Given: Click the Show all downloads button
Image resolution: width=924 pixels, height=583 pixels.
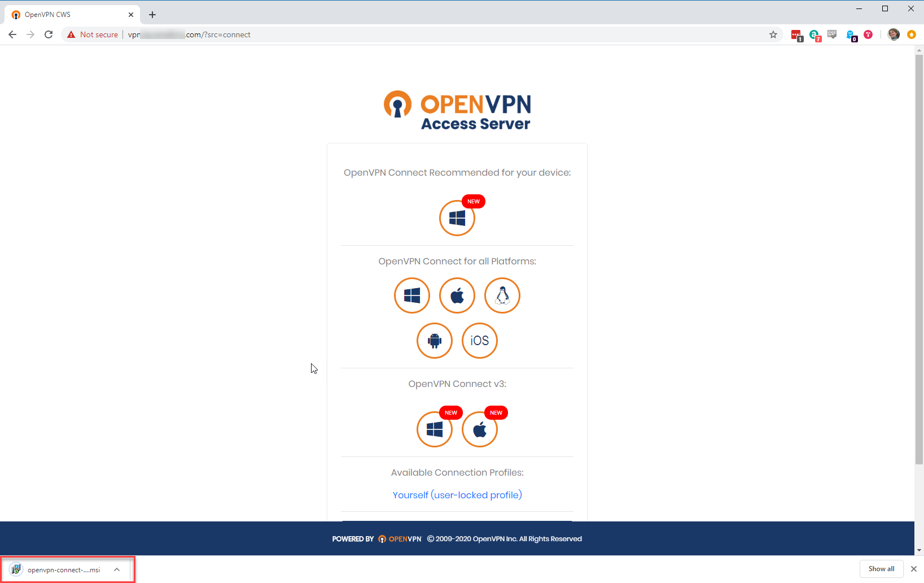Looking at the screenshot, I should (881, 569).
